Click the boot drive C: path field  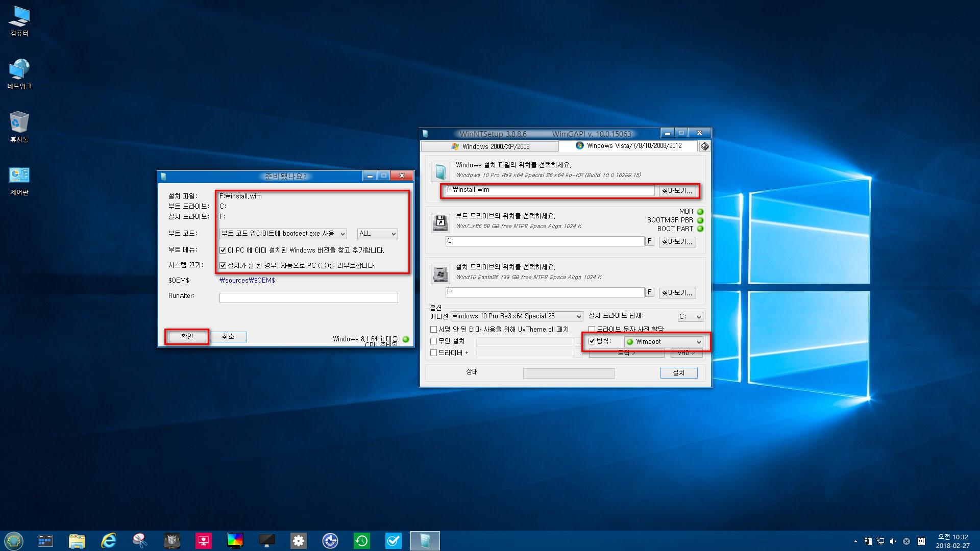coord(545,241)
